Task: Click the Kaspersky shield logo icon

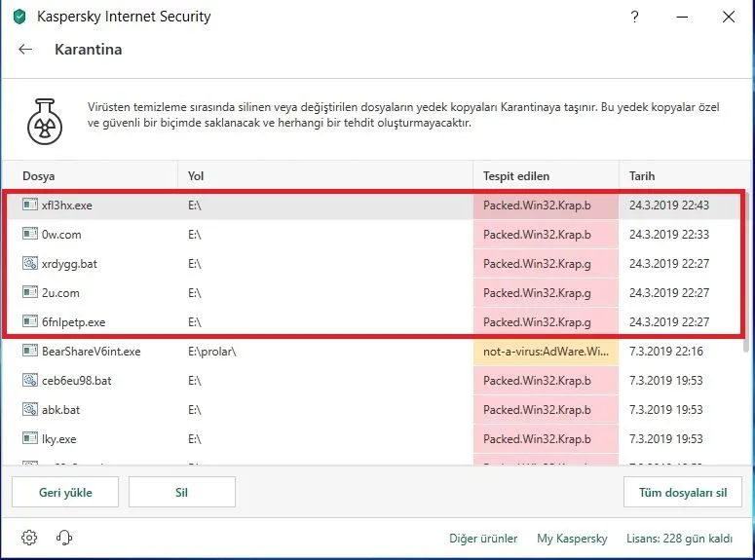Action: click(19, 17)
